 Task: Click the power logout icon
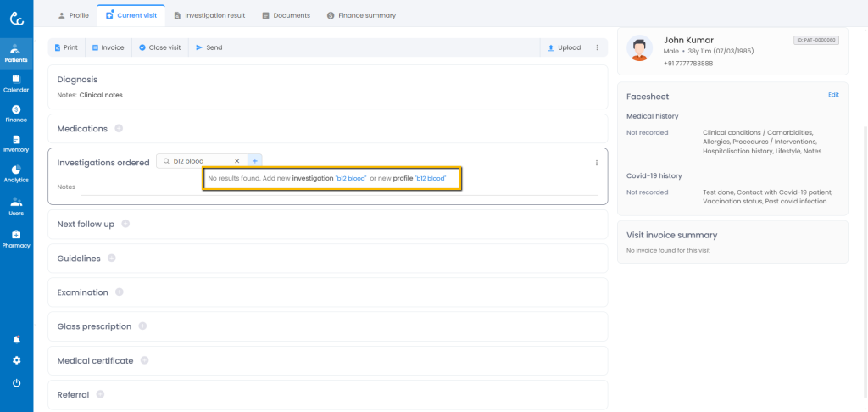(16, 383)
